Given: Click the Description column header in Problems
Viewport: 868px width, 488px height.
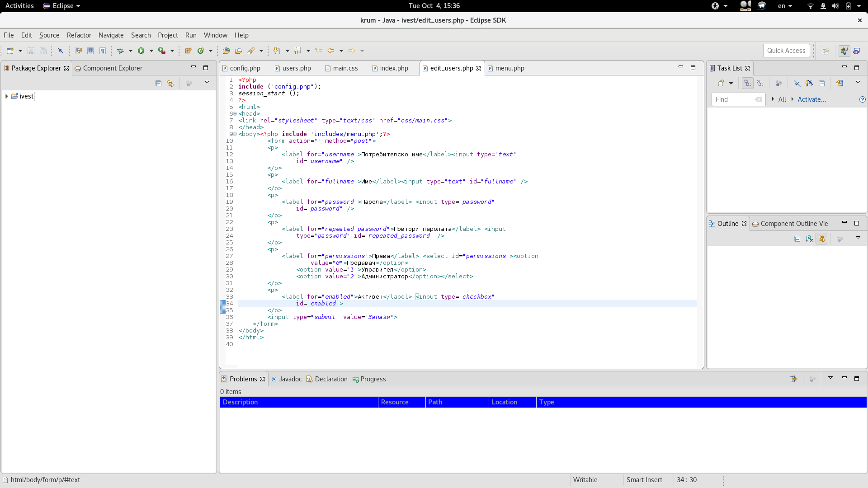Looking at the screenshot, I should [298, 402].
